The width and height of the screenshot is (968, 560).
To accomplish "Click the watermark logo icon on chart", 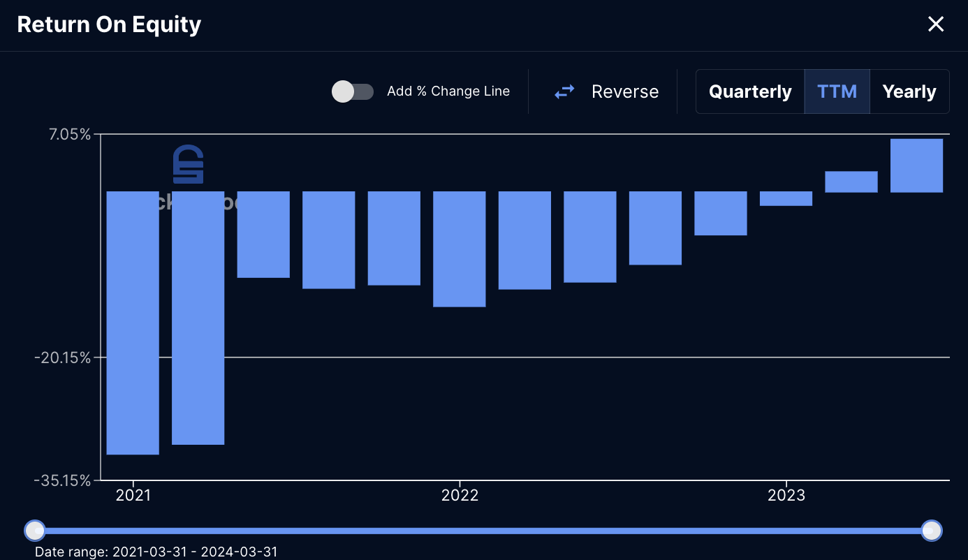I will click(x=188, y=165).
